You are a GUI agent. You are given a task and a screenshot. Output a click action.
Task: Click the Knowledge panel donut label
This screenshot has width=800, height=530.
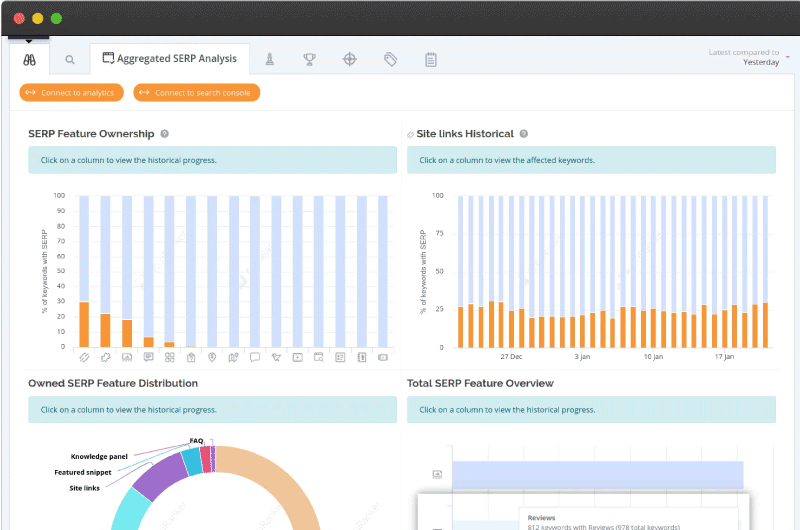pyautogui.click(x=99, y=457)
